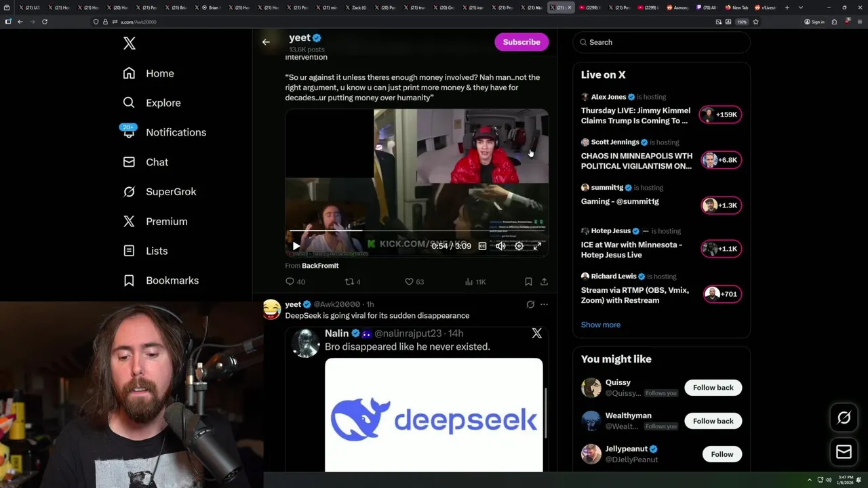
Task: Open the @Awk20000 handle link
Action: (x=337, y=304)
